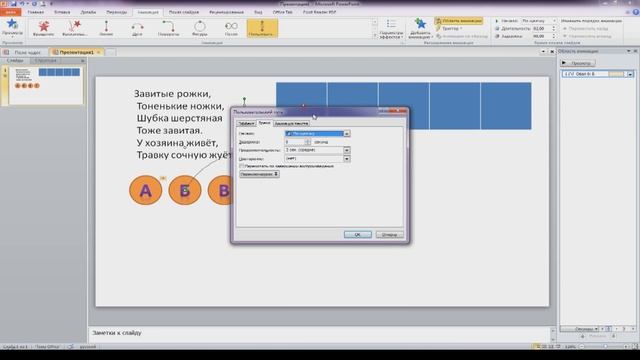Enable rewind when done playing checkbox
The height and width of the screenshot is (360, 640).
(x=242, y=166)
